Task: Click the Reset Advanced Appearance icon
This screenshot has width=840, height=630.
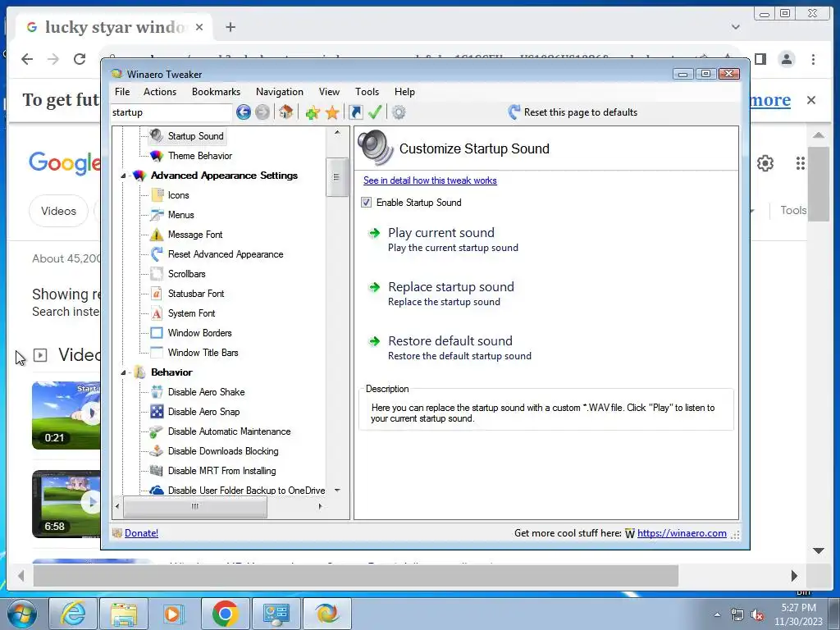Action: 157,254
